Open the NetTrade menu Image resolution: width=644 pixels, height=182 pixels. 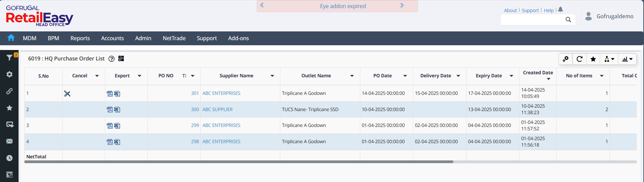(x=174, y=38)
